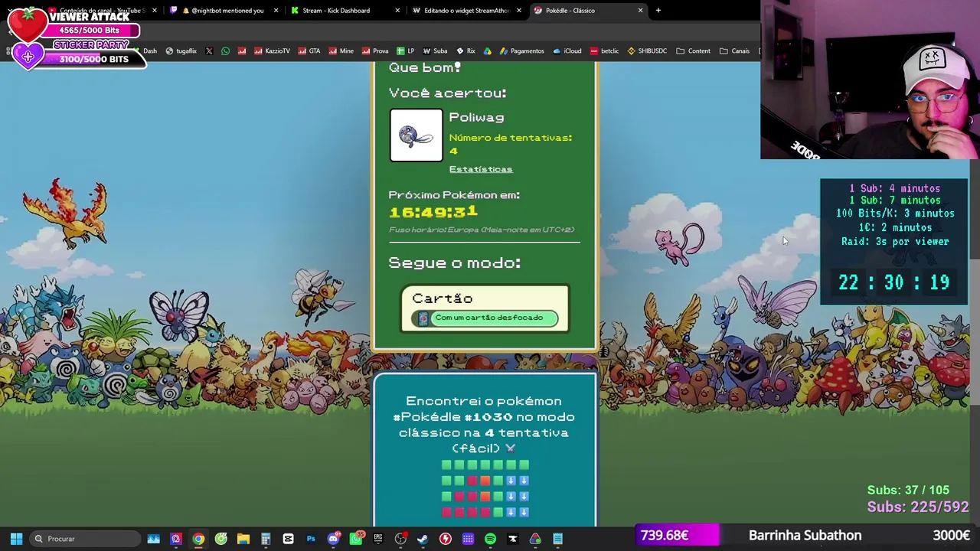Open the KazzioTV bookmark
Image resolution: width=980 pixels, height=551 pixels.
[271, 51]
